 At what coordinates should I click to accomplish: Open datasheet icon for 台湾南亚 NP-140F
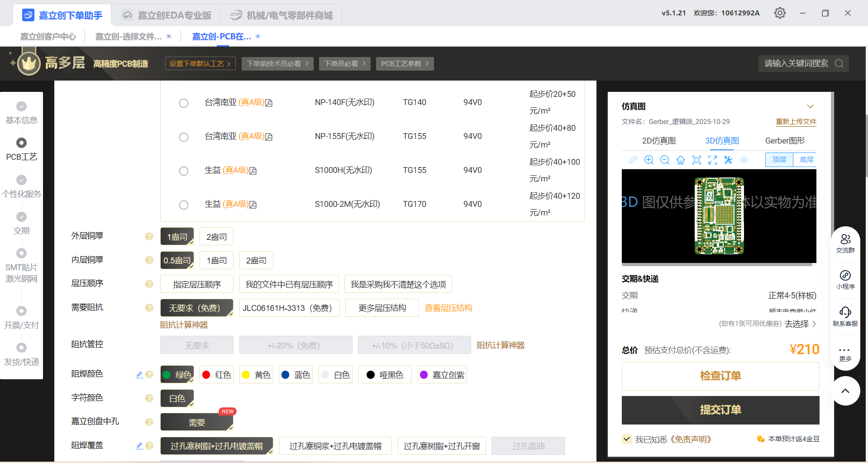pyautogui.click(x=269, y=103)
